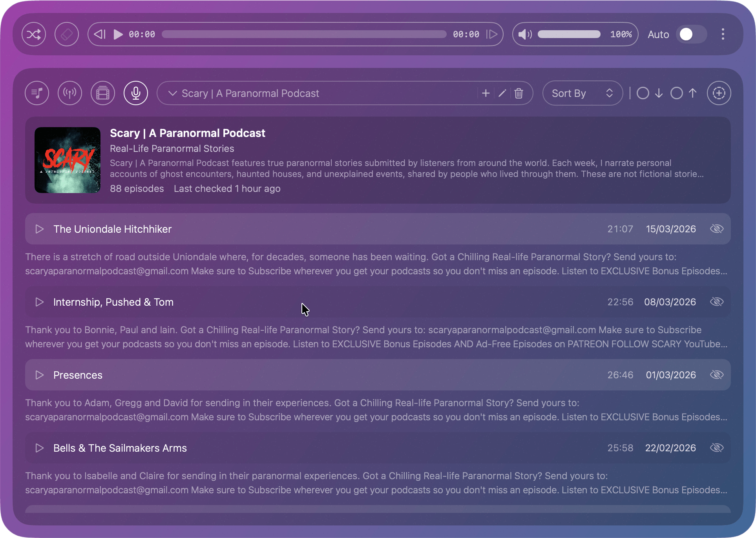756x538 pixels.
Task: Open the Sort By dropdown
Action: pyautogui.click(x=582, y=93)
